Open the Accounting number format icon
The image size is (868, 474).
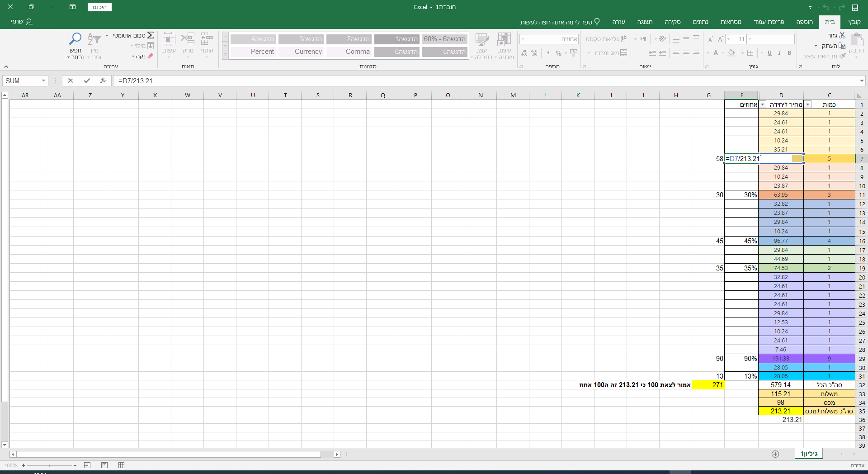coord(574,53)
